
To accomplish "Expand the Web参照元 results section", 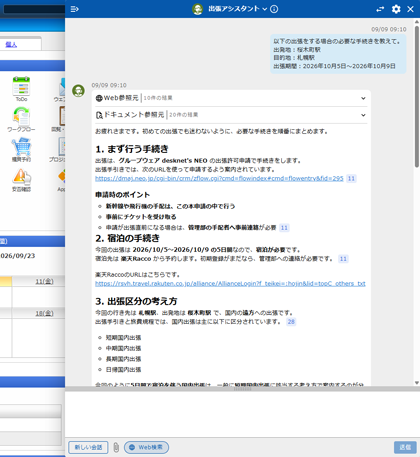I will click(x=363, y=98).
